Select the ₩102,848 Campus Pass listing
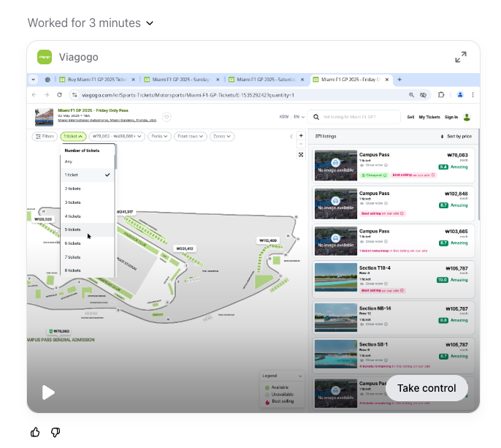 coord(394,204)
